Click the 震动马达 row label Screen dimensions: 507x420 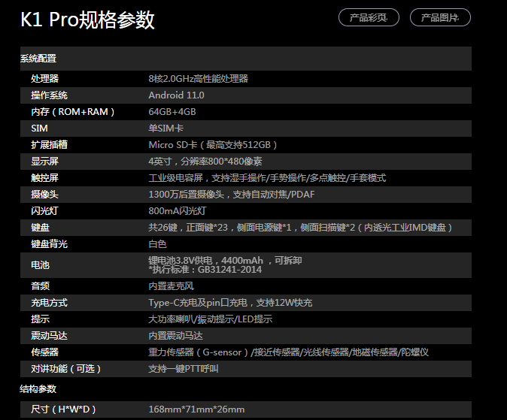coord(49,336)
